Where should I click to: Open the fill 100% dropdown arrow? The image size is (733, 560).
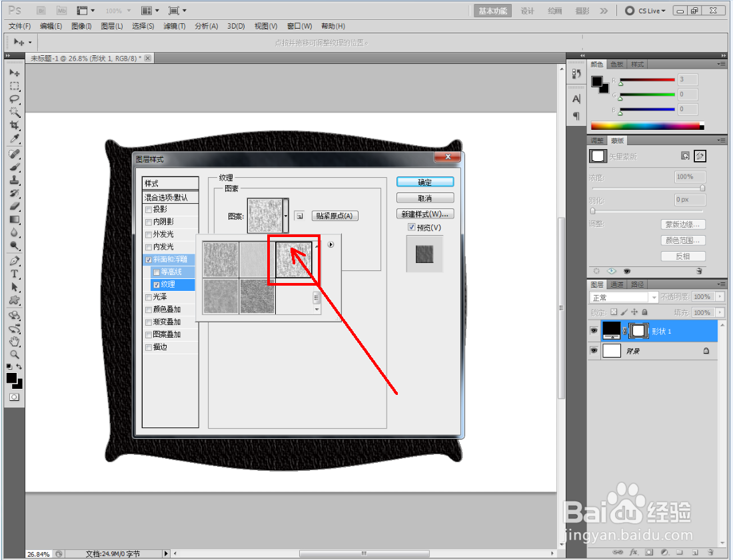pyautogui.click(x=720, y=312)
